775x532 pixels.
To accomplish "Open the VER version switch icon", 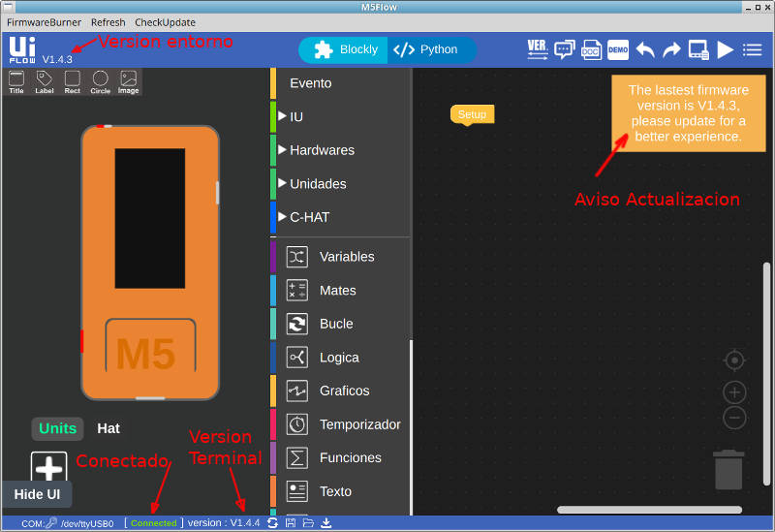I will 538,49.
